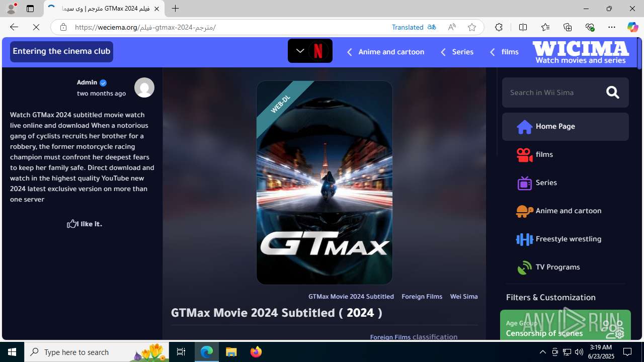The width and height of the screenshot is (644, 362).
Task: Toggle split screen view
Action: pyautogui.click(x=523, y=27)
